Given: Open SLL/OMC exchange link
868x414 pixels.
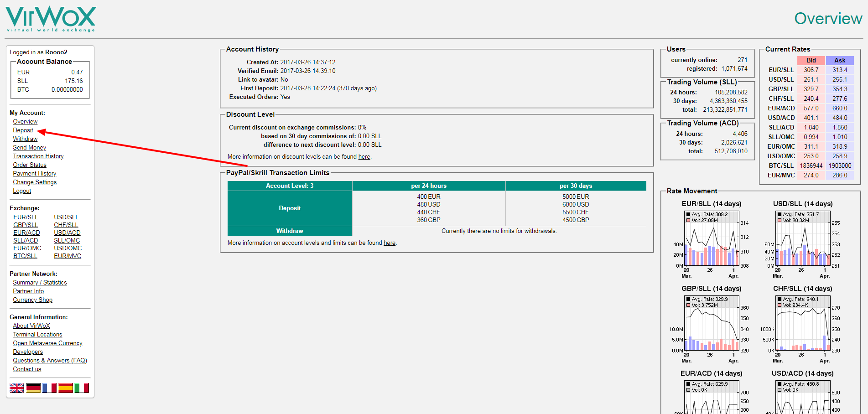Looking at the screenshot, I should pos(67,241).
